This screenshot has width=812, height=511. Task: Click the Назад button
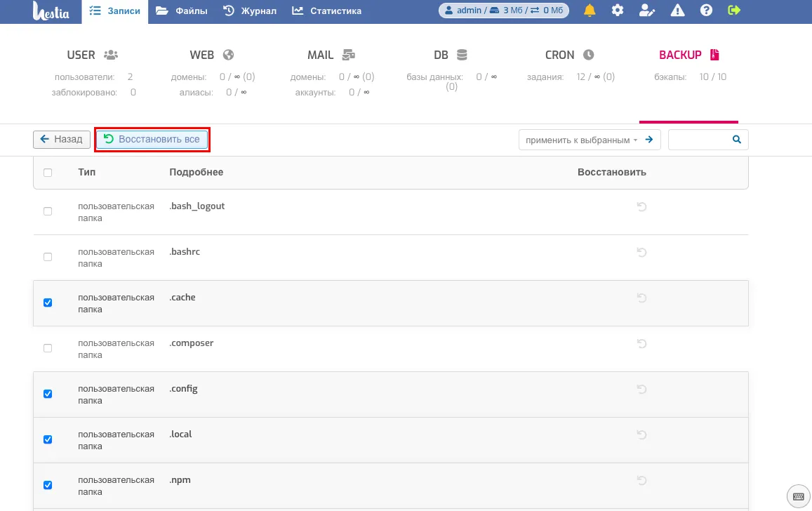(x=62, y=139)
